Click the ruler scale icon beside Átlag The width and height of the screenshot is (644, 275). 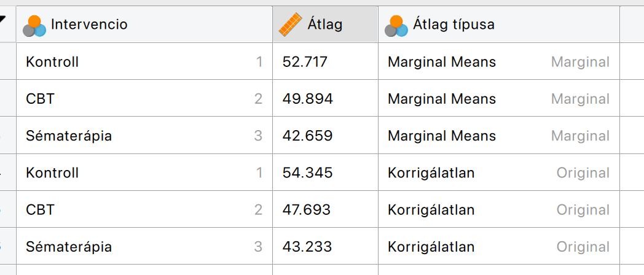point(291,25)
